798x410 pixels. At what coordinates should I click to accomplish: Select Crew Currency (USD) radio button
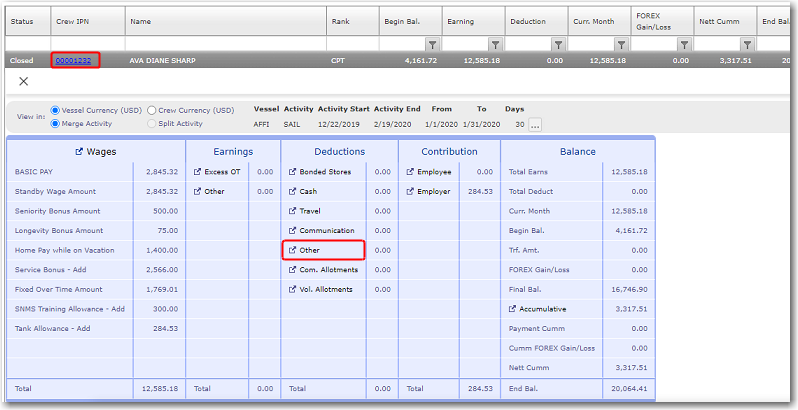pyautogui.click(x=152, y=110)
